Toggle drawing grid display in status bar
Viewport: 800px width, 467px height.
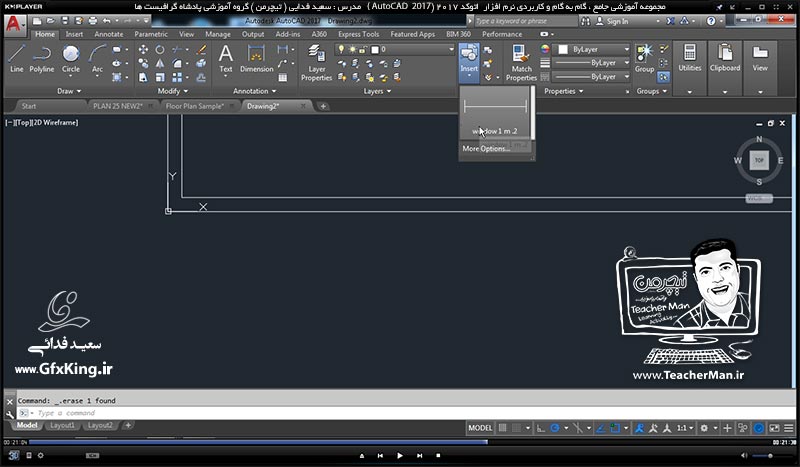pos(503,428)
